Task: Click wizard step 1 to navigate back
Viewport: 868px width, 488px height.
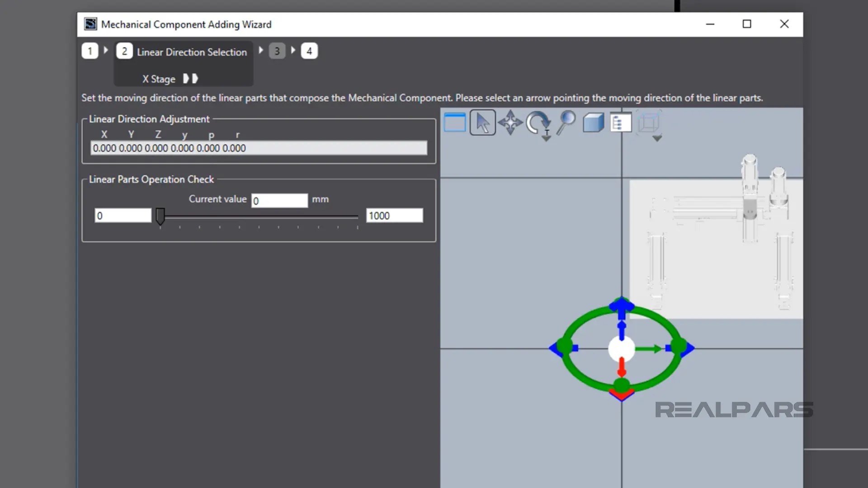Action: (90, 51)
